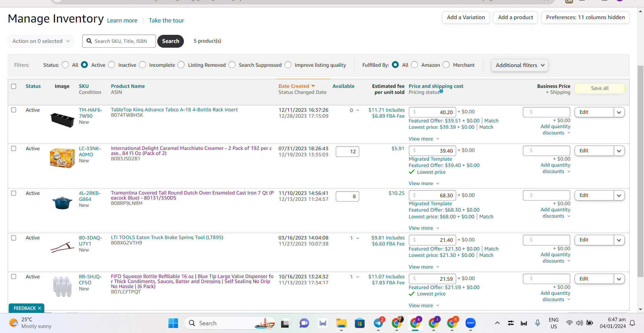Screen dimensions: 644x333
Task: Open Telegram from the taskbar
Action: point(379,323)
